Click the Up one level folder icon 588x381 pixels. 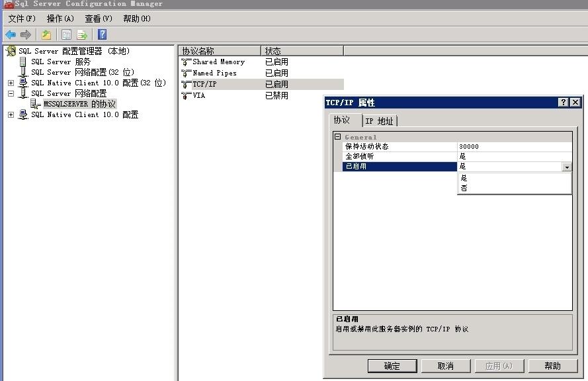pos(46,35)
